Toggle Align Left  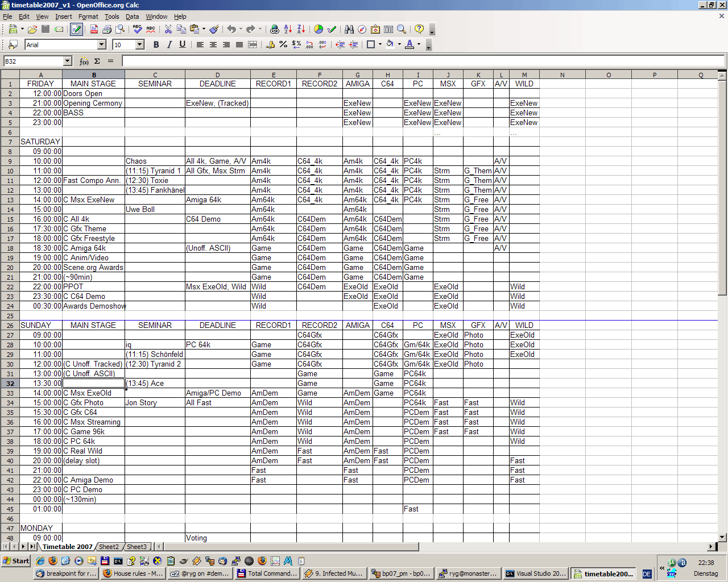(x=200, y=44)
